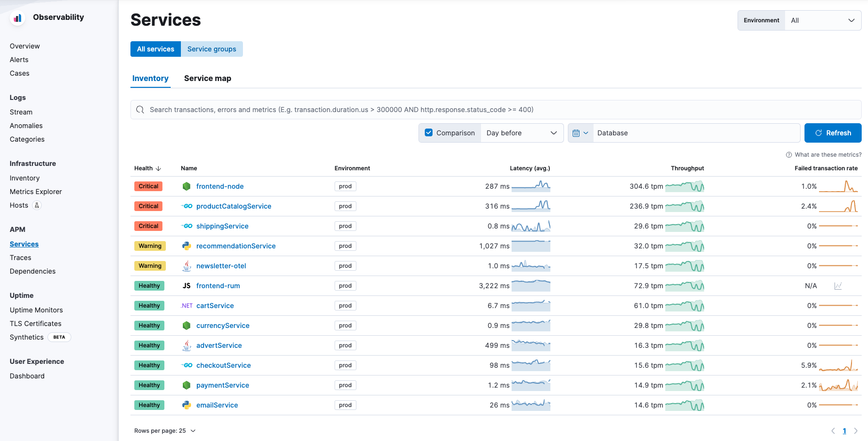This screenshot has height=441, width=868.
Task: Switch to the Service map tab
Action: coord(208,78)
